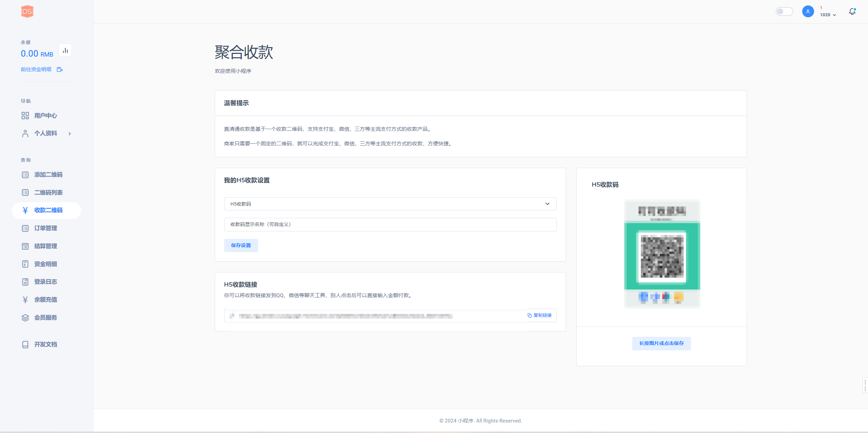Viewport: 868px width, 433px height.
Task: Open 添加二维码 sidebar item
Action: [48, 175]
